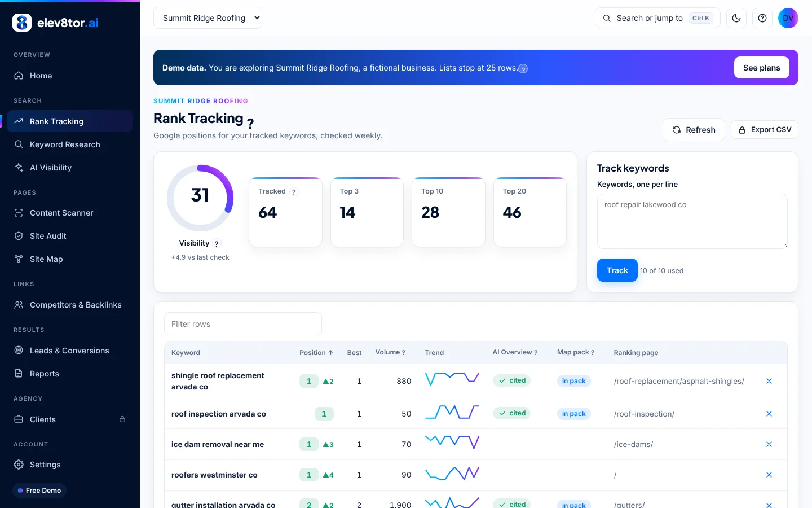Remove the shingle roof replacement arvada co keyword
Screen dimensions: 812x508
769,381
